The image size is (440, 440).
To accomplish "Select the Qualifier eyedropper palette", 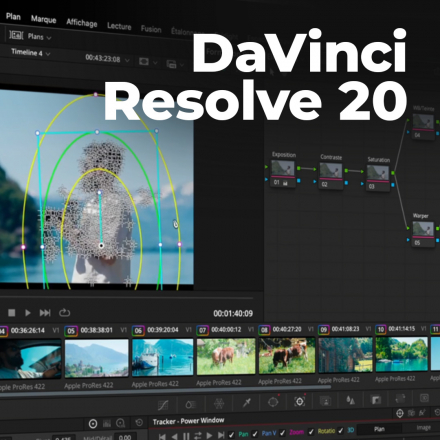I will click(247, 403).
